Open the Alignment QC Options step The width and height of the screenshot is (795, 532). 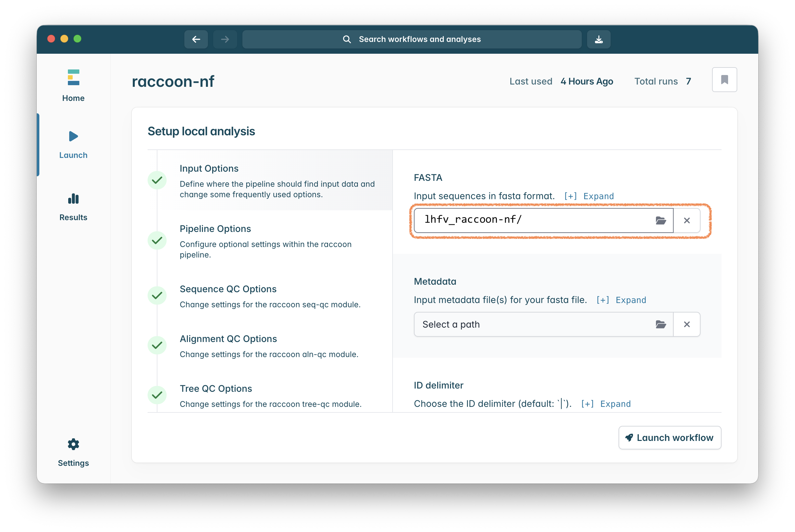coord(228,339)
